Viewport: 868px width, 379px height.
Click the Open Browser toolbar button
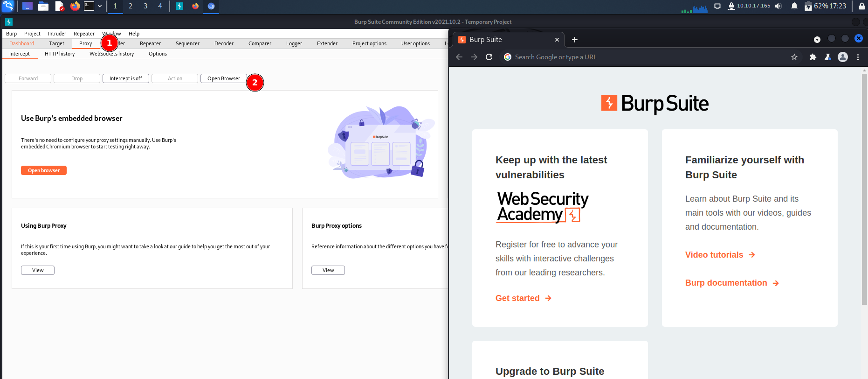pos(224,78)
